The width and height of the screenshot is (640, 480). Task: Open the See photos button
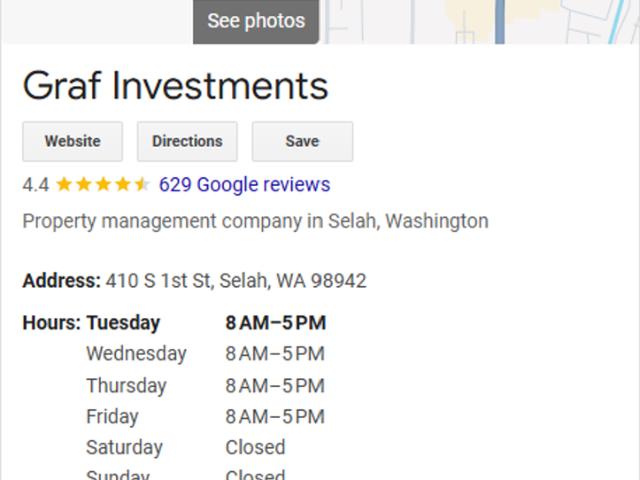point(256,21)
